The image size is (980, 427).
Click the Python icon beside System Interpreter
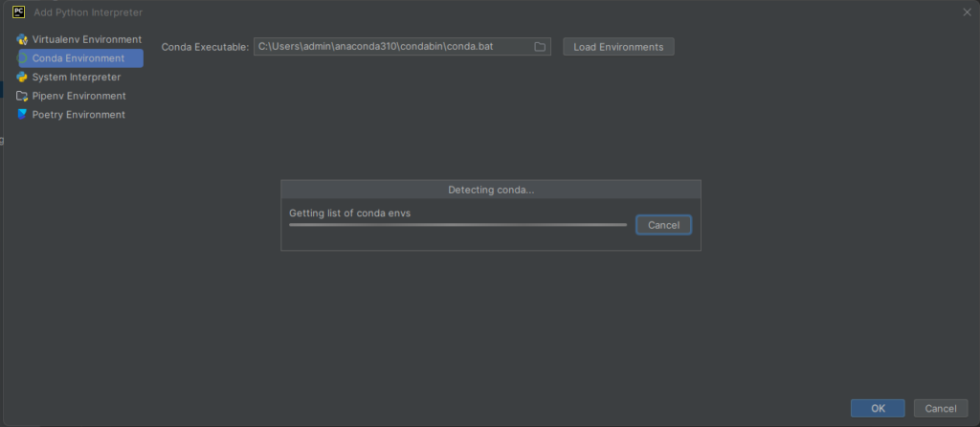(x=22, y=77)
